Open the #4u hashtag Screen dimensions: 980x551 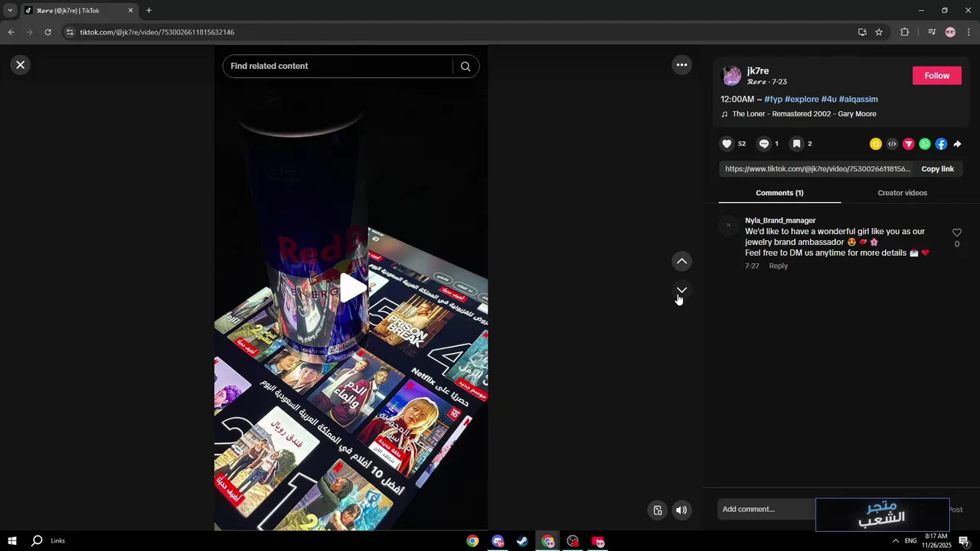coord(828,99)
